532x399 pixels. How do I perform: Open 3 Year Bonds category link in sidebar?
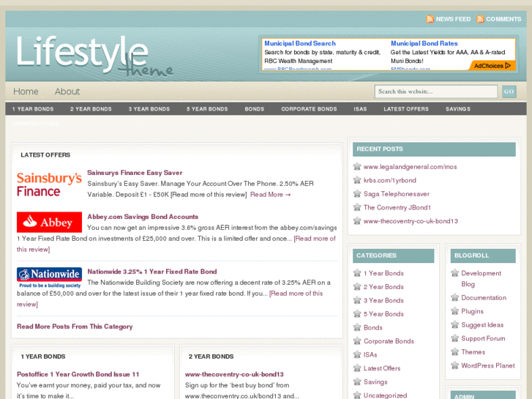[383, 300]
